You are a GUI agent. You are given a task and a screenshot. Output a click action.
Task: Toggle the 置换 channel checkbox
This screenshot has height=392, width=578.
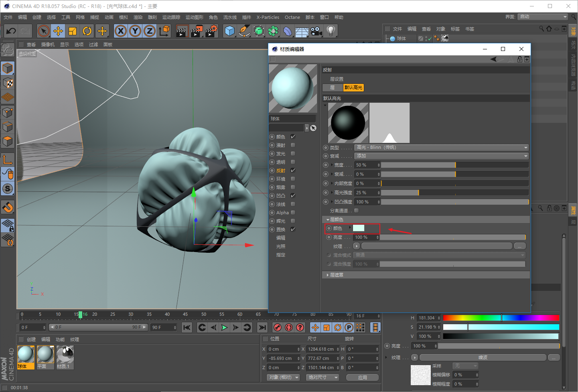(293, 230)
